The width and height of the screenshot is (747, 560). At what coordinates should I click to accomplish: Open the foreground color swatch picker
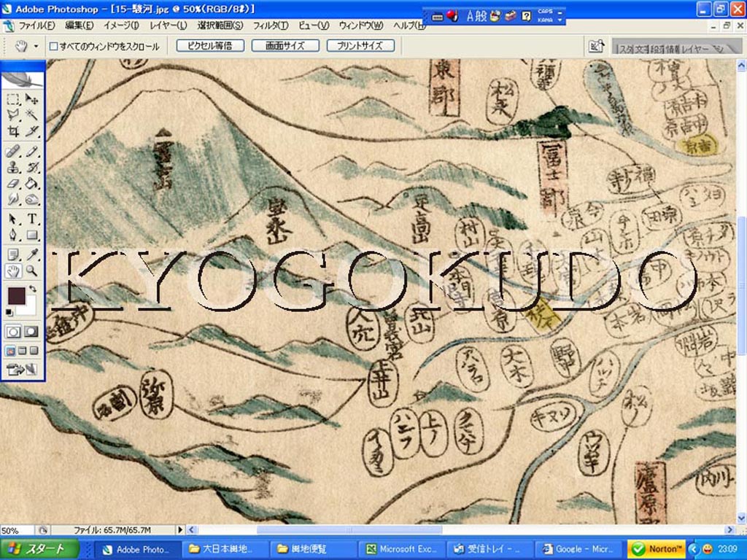pos(16,296)
